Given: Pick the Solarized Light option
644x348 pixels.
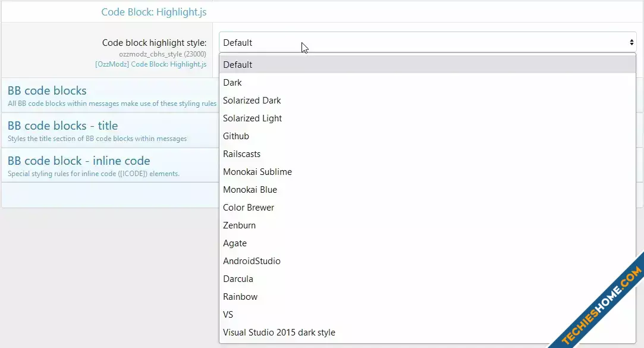Looking at the screenshot, I should 428,118.
